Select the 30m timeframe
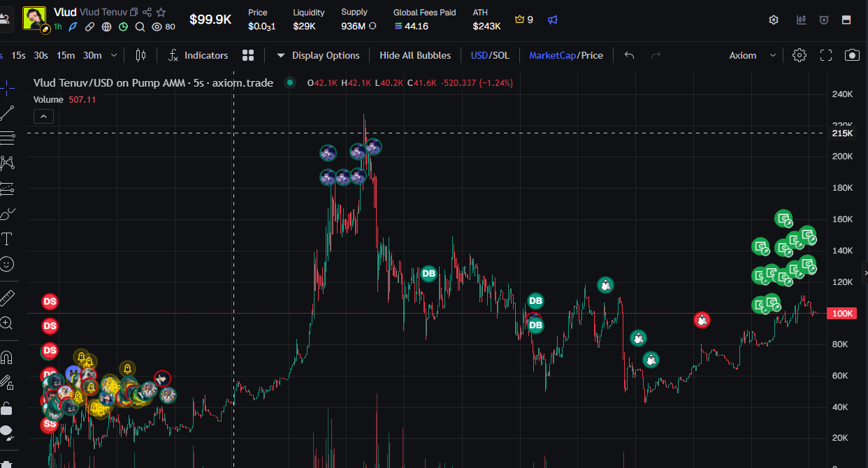 [92, 55]
